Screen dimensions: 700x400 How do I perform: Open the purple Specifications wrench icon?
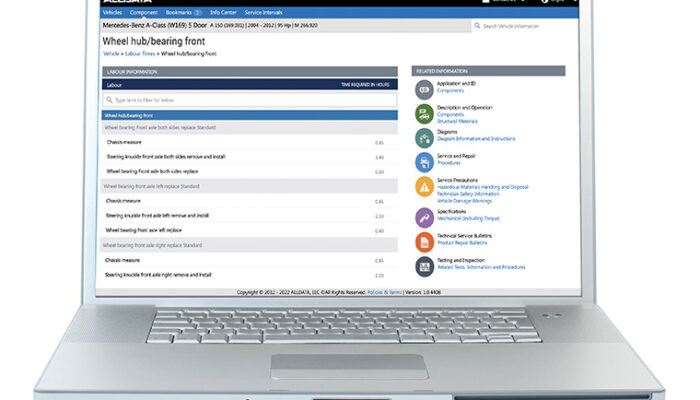point(424,214)
